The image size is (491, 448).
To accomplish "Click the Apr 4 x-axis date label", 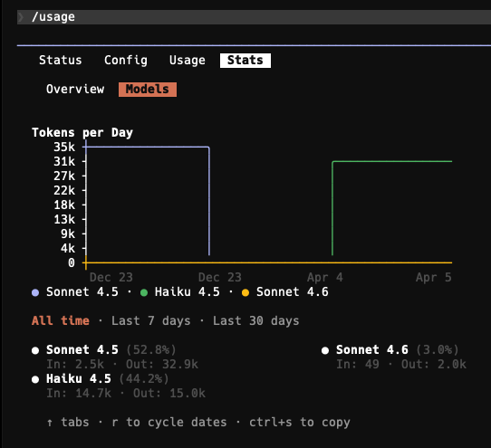I will pos(325,277).
